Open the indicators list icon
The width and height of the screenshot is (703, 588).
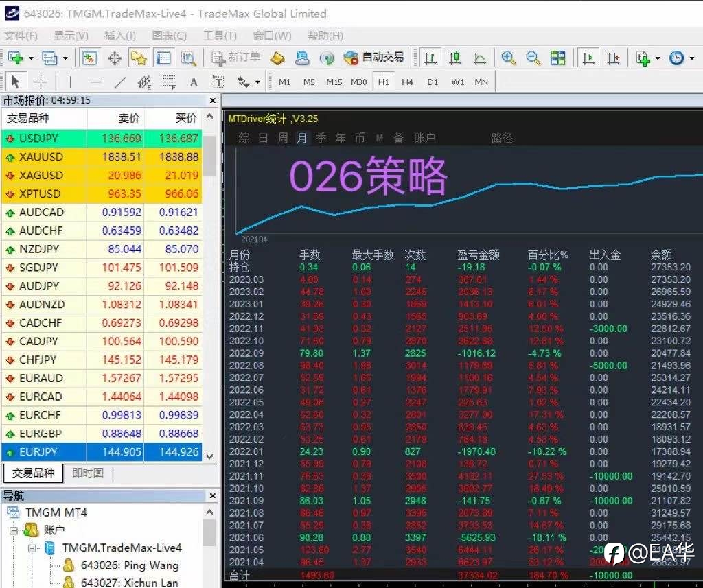[x=643, y=58]
